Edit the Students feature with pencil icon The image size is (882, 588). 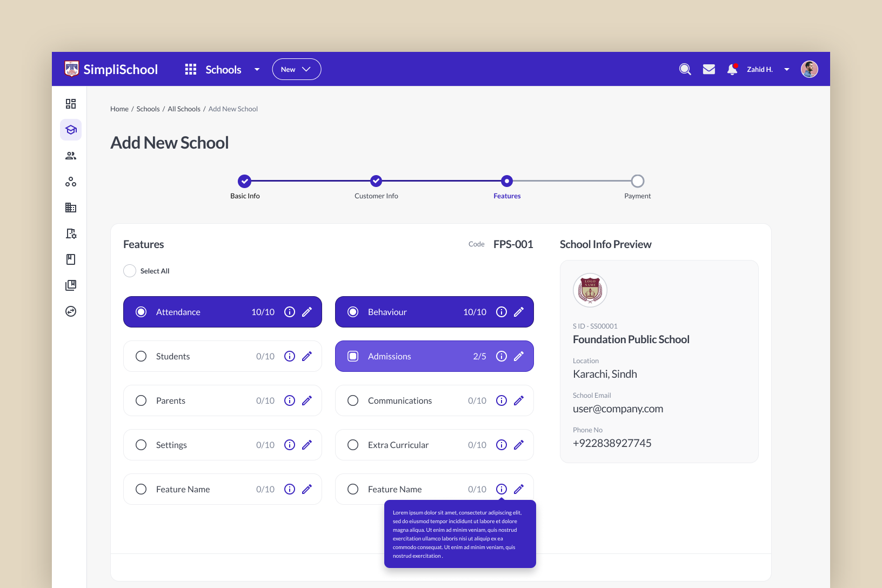307,356
